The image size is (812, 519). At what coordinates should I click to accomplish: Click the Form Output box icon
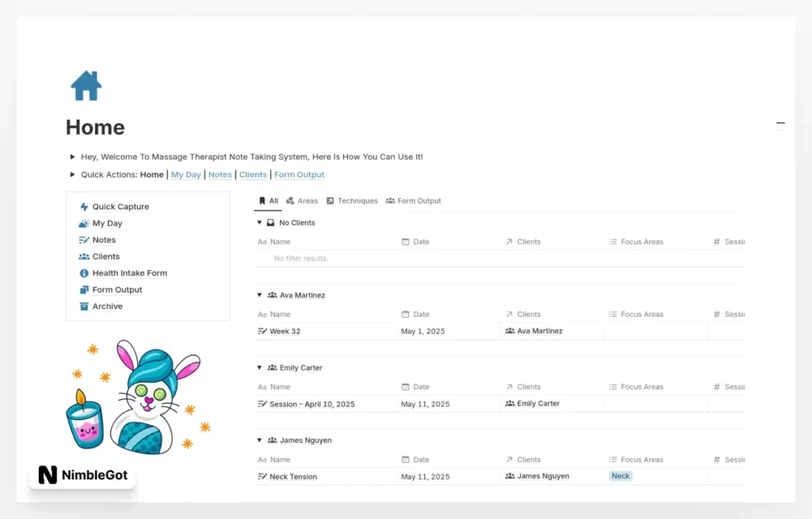pos(84,290)
